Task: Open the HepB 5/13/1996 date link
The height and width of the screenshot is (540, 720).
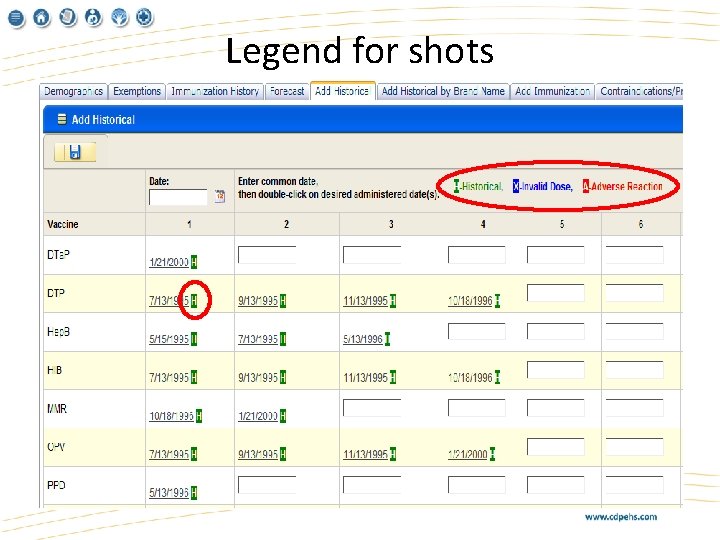Action: point(363,339)
